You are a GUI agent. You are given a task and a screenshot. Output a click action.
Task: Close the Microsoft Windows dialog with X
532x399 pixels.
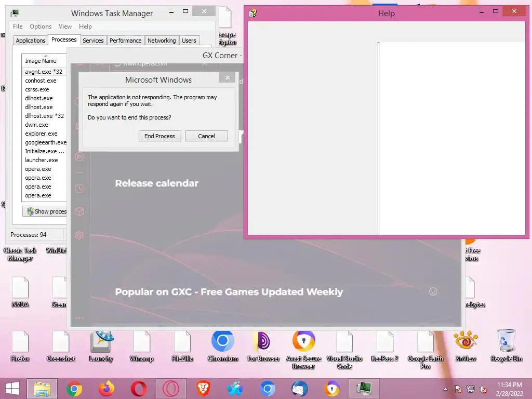[228, 78]
